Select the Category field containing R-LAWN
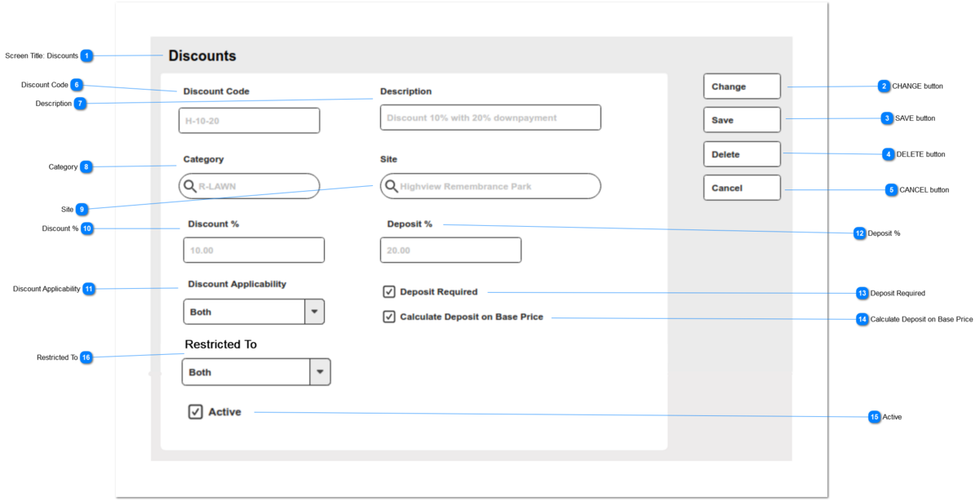Image resolution: width=980 pixels, height=501 pixels. [249, 186]
